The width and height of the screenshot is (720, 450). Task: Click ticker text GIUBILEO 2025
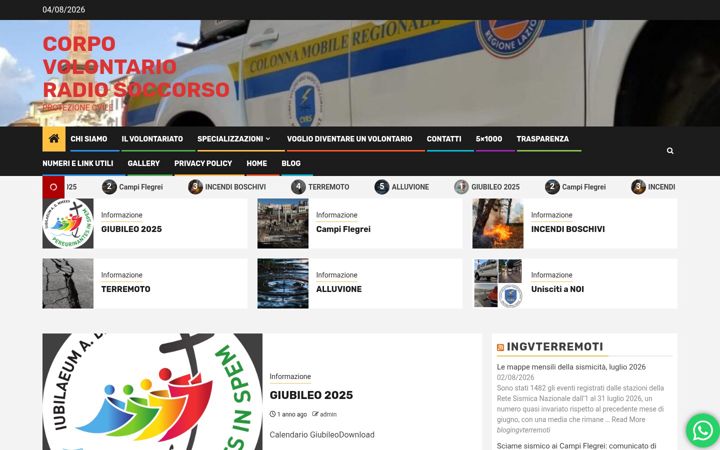[495, 187]
